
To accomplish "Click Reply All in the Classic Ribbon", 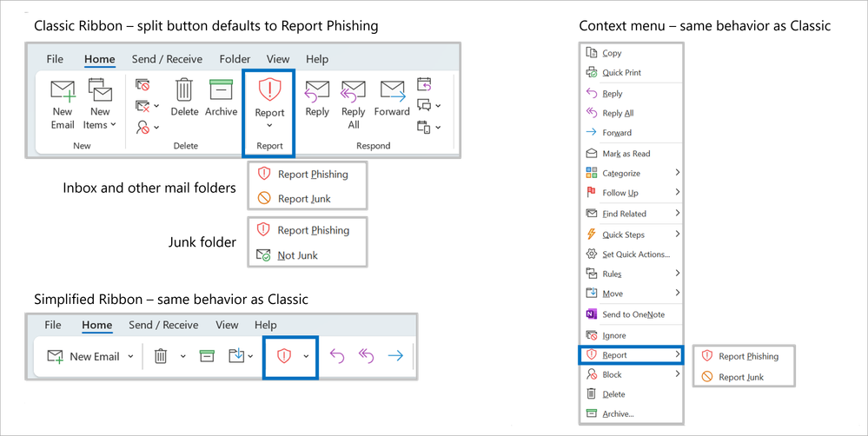I will pos(353,104).
